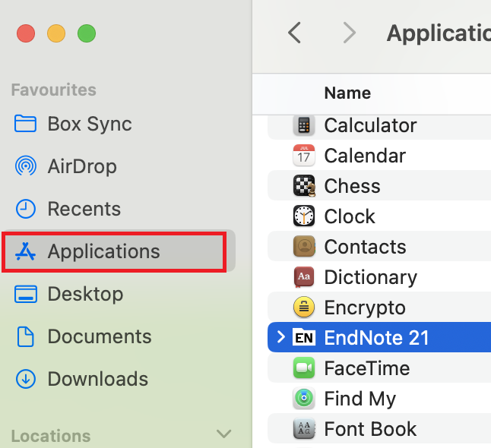
Task: Open the Calculator app icon
Action: pos(304,125)
